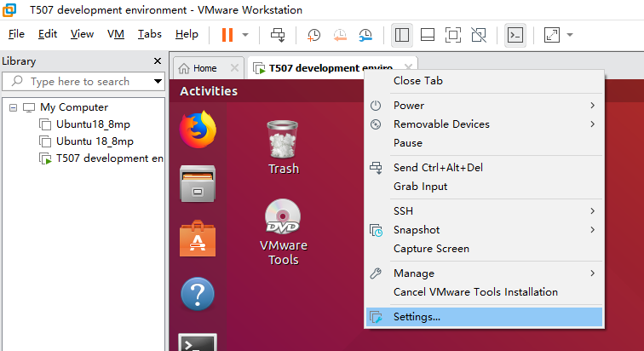Toggle the Unity mode toolbar button
Screen dimensions: 644x351
[479, 35]
